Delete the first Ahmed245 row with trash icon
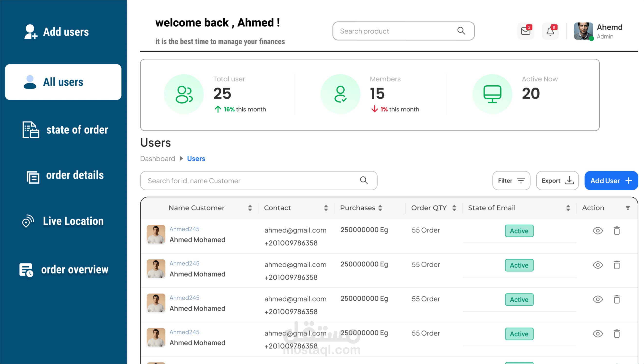Viewport: 644px width, 364px height. coord(616,231)
